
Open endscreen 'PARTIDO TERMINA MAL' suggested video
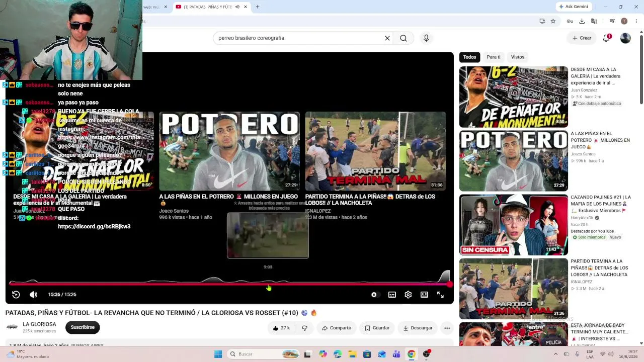[x=375, y=151]
